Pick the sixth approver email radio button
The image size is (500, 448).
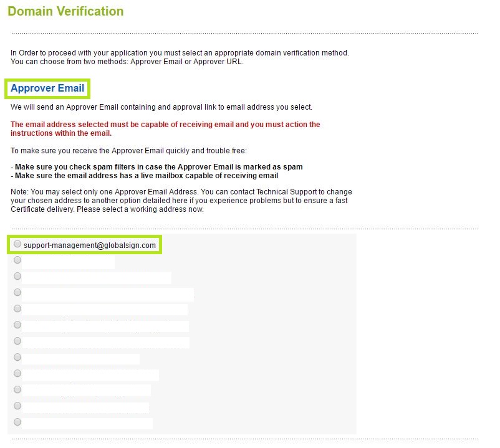(17, 325)
